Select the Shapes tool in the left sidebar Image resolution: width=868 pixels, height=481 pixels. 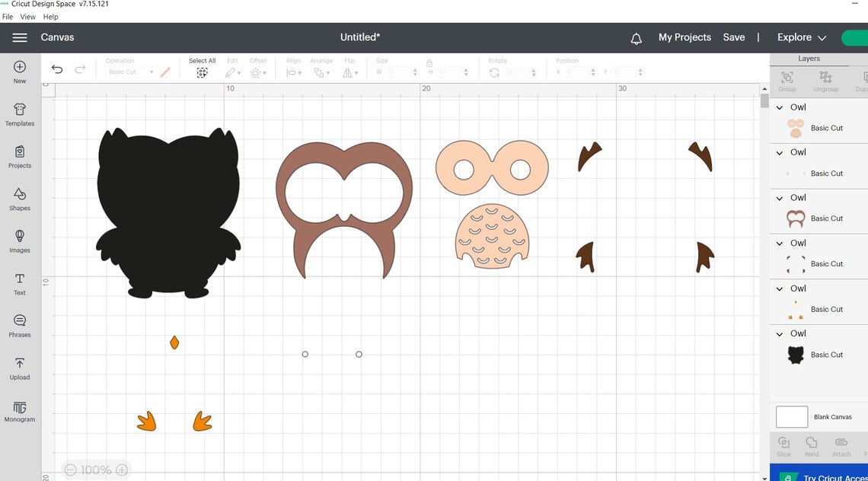click(19, 198)
